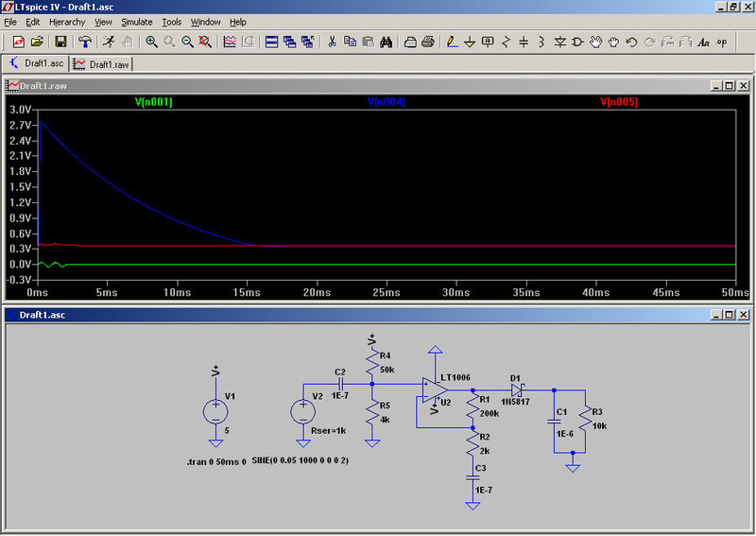Image resolution: width=756 pixels, height=536 pixels.
Task: Place a Ground symbol
Action: [x=470, y=42]
